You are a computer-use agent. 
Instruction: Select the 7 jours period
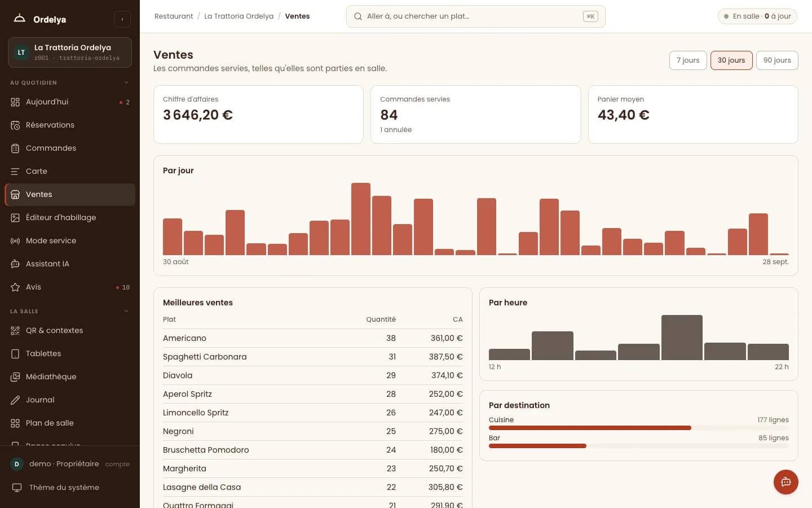pos(688,60)
